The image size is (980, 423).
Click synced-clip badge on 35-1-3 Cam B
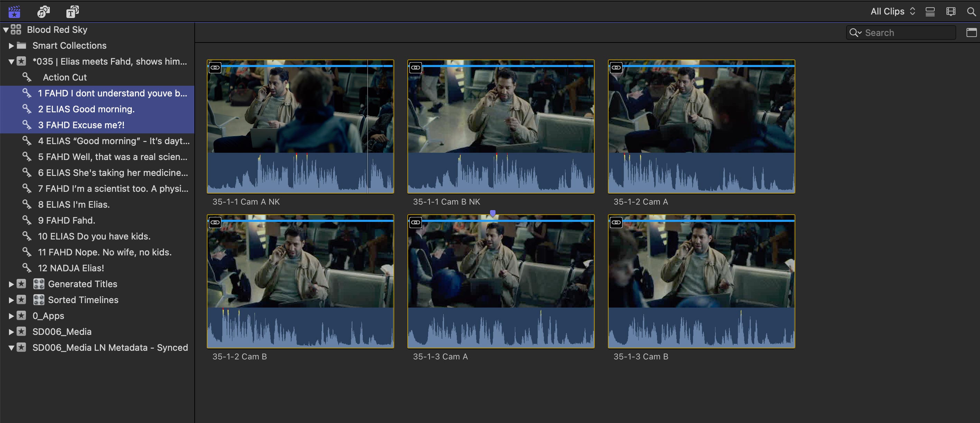tap(616, 222)
